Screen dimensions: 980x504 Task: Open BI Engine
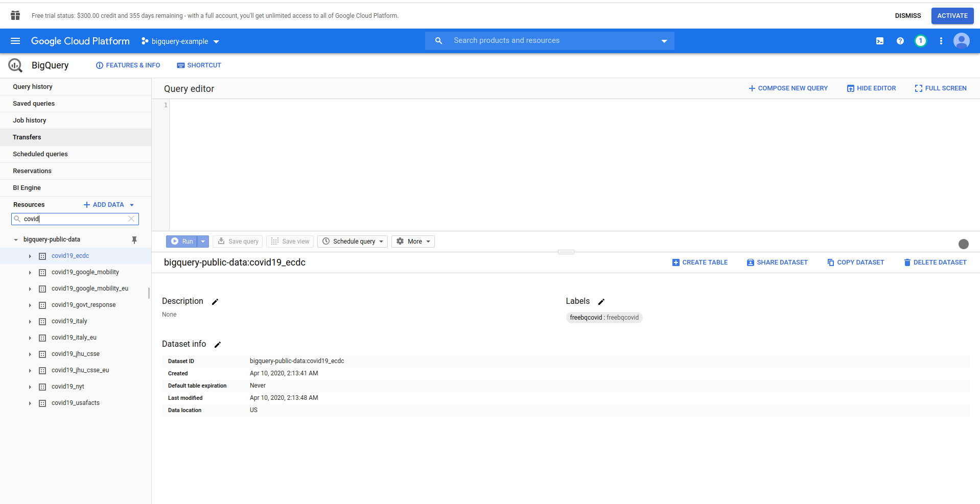[x=76, y=188]
